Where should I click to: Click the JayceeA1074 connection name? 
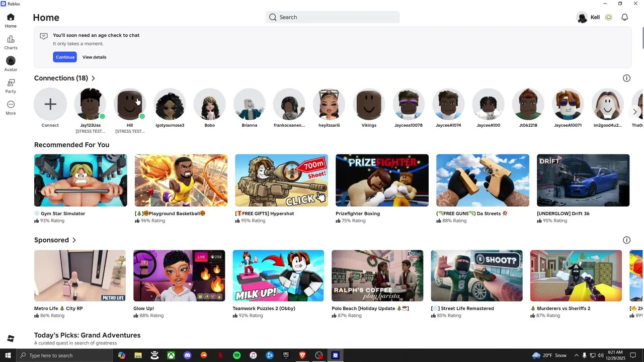[x=448, y=125]
